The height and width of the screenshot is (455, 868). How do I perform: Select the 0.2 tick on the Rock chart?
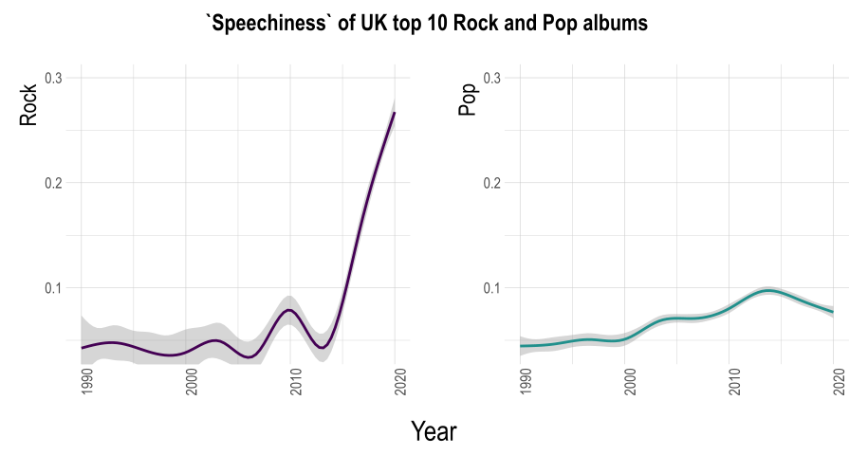point(54,183)
